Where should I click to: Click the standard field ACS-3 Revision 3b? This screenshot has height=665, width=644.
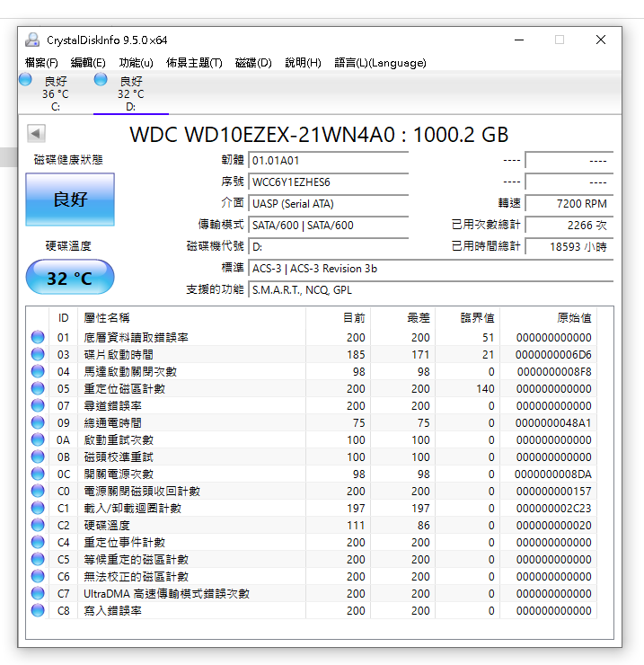pos(431,269)
